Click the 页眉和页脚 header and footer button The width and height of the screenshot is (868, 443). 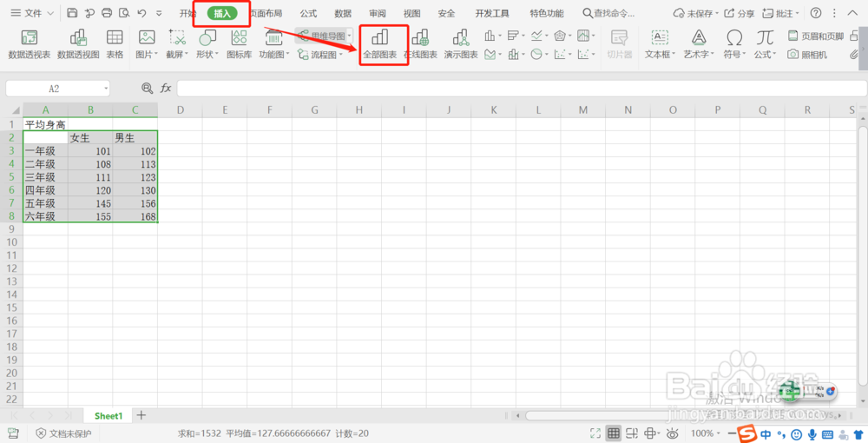[816, 36]
